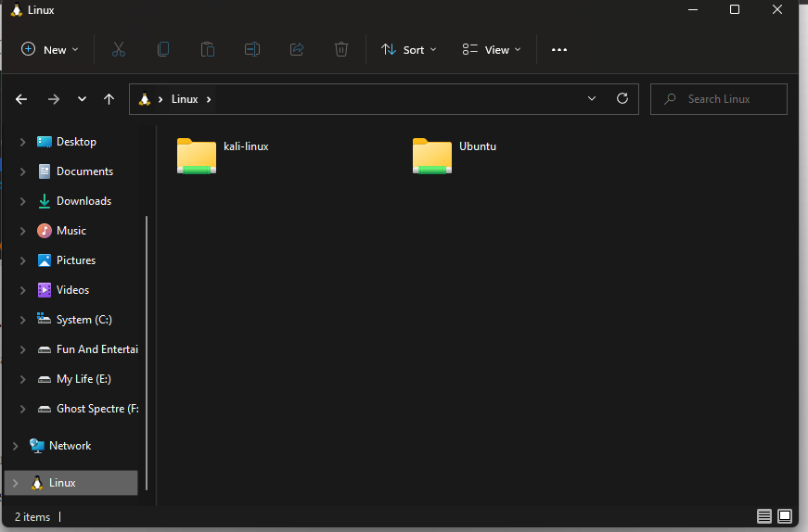Open Documents in the navigation pane

tap(84, 171)
